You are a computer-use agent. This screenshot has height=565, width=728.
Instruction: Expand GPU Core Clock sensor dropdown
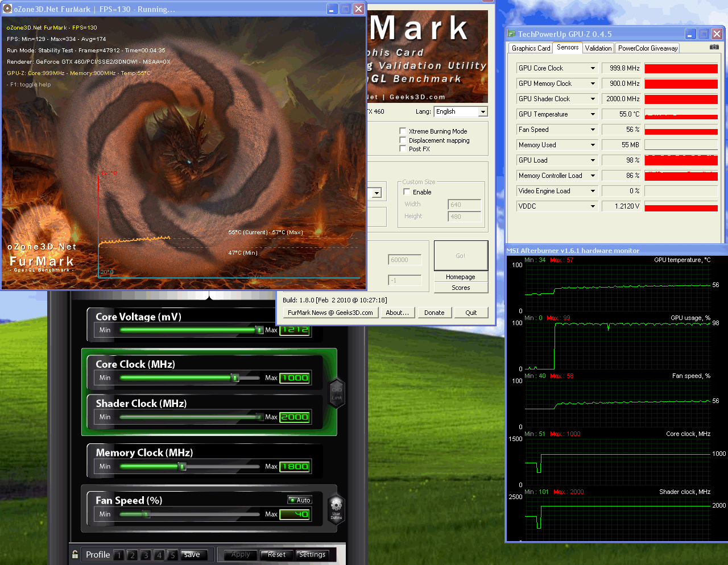[x=593, y=68]
